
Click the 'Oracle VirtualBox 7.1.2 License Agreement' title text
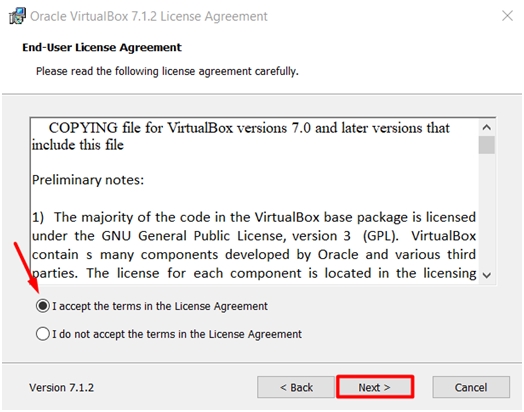click(x=149, y=16)
